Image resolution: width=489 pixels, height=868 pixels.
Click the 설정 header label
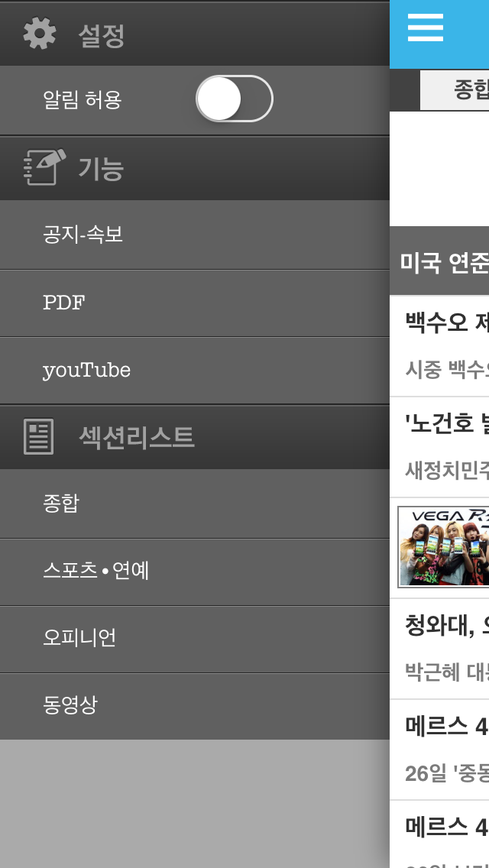[102, 35]
